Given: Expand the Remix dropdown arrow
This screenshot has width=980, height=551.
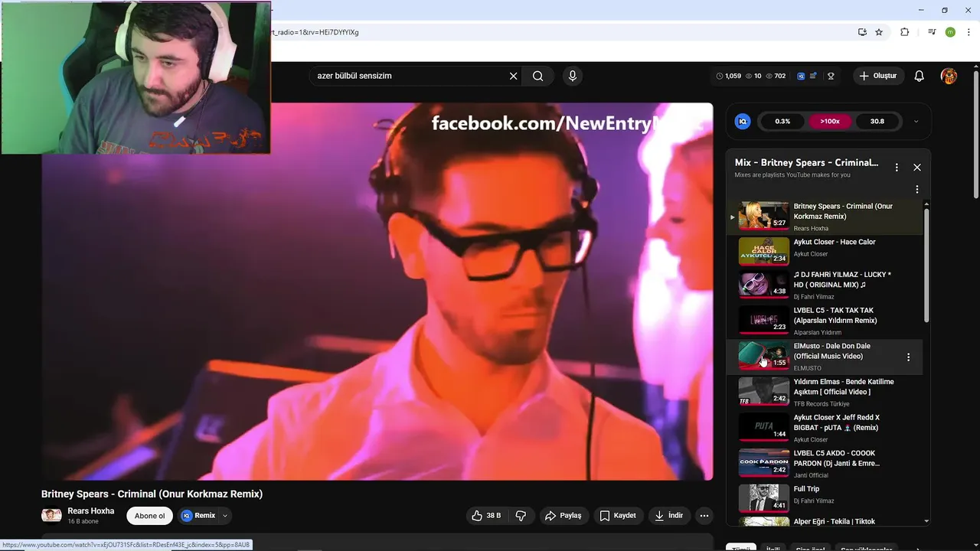Looking at the screenshot, I should pyautogui.click(x=225, y=516).
